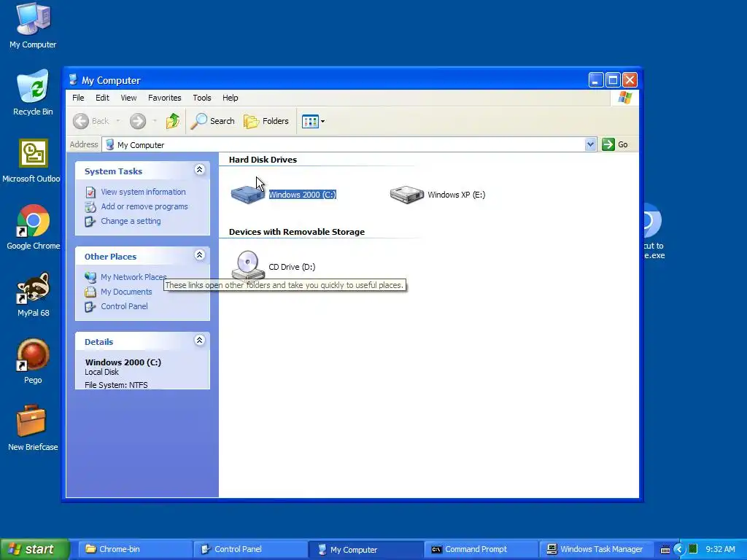Viewport: 747px width, 560px height.
Task: Select the CD Drive (D:) icon
Action: tap(248, 265)
